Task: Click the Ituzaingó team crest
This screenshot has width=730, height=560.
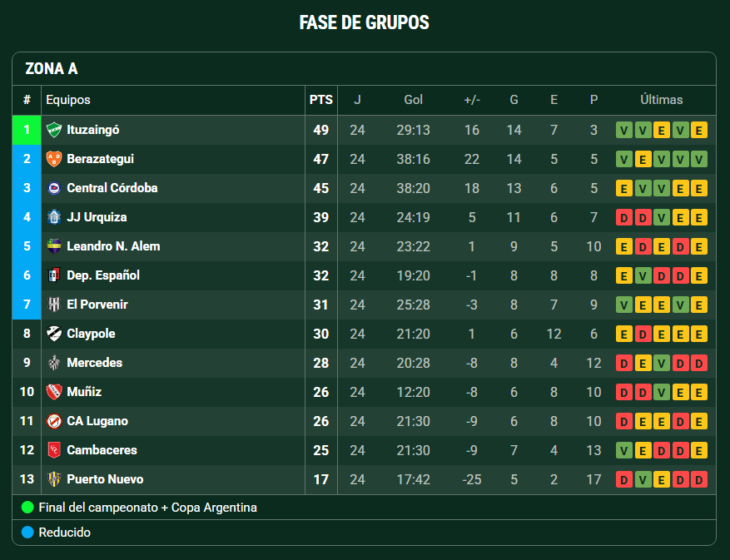Action: click(x=54, y=130)
